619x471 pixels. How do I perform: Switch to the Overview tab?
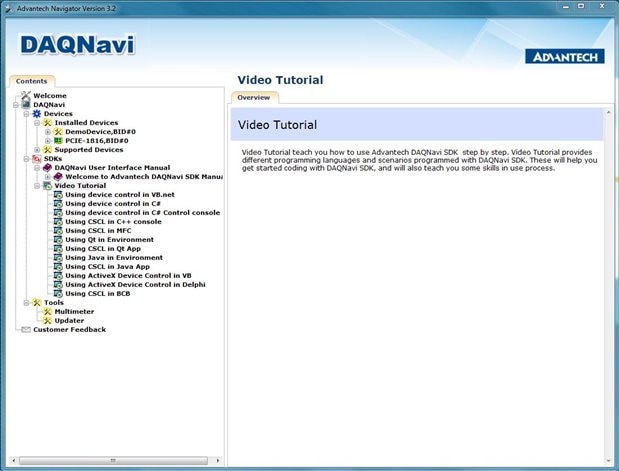click(x=254, y=98)
